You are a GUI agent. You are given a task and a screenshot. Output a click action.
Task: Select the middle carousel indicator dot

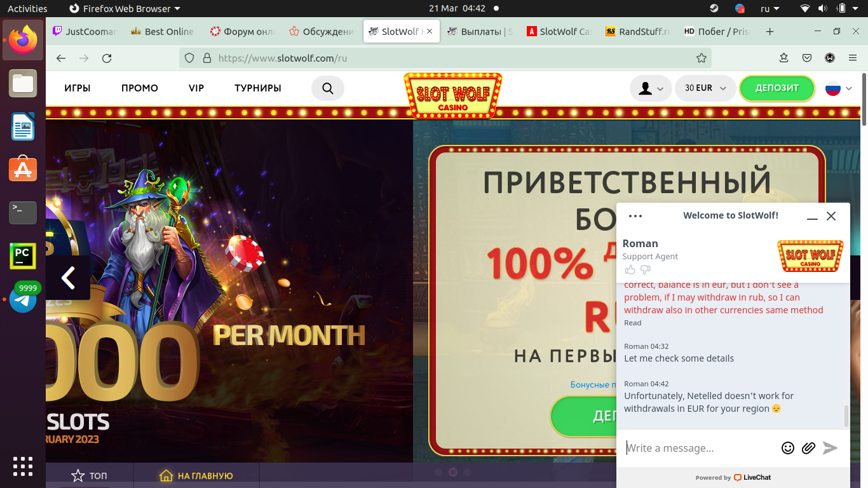tap(453, 472)
